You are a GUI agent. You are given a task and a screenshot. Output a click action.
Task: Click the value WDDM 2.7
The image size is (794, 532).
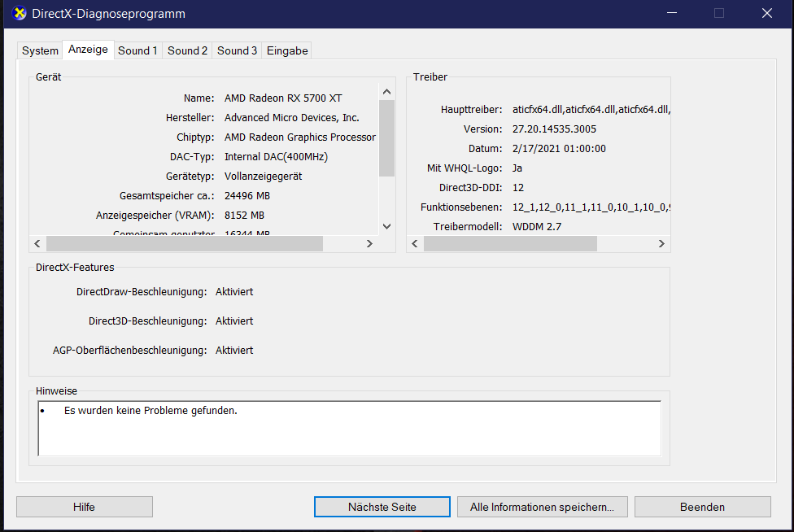click(537, 227)
